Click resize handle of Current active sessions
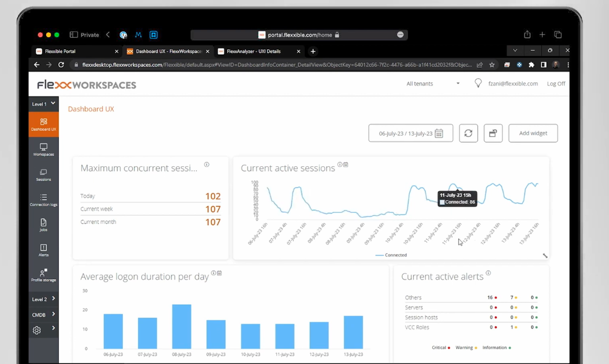This screenshot has width=609, height=364. click(x=545, y=255)
